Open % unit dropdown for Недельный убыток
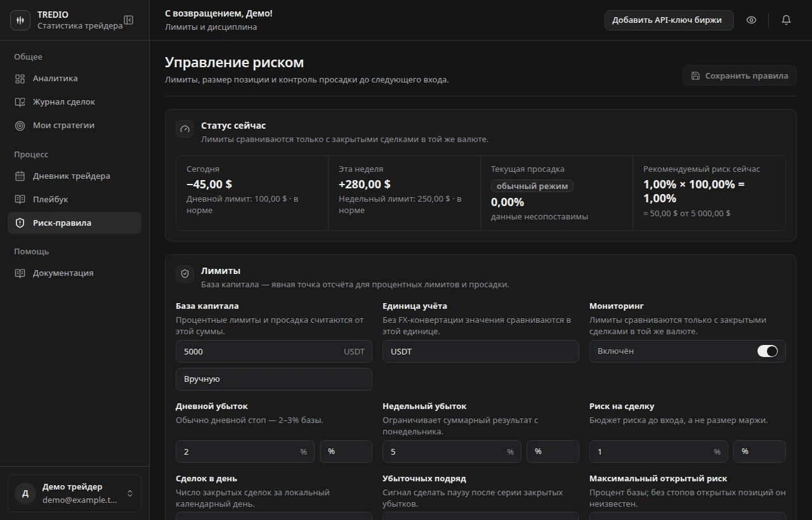This screenshot has width=812, height=520. click(553, 452)
